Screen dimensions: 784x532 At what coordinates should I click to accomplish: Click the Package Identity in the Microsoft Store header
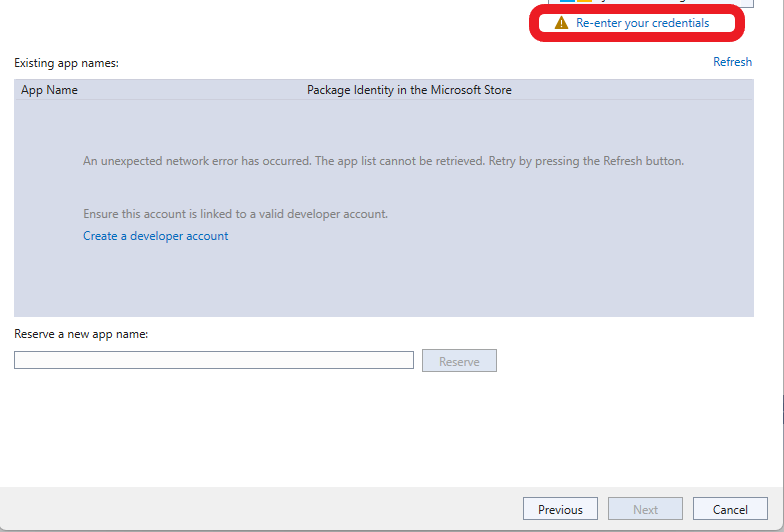409,90
